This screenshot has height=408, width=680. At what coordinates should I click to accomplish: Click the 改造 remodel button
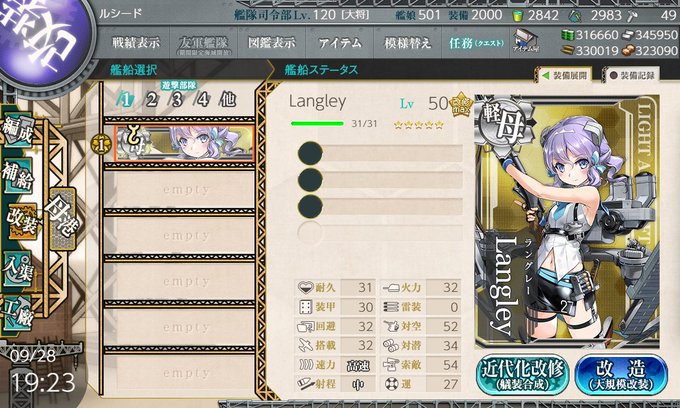click(x=621, y=375)
